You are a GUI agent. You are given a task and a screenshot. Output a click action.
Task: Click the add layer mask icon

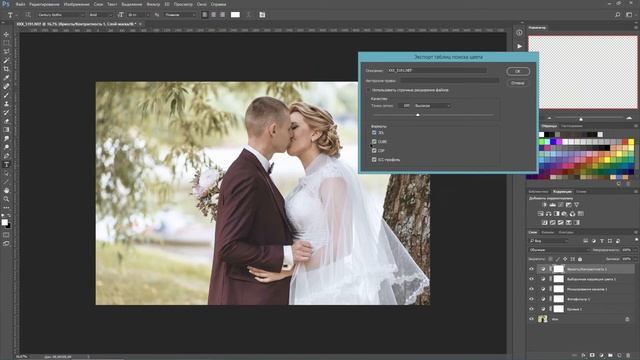(592, 356)
